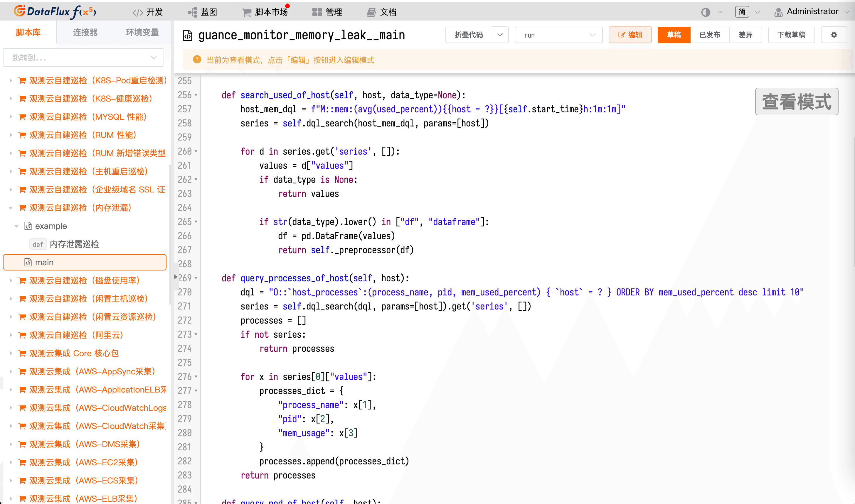Screen dimensions: 855x504
Task: Click cart icon of AWS-AppSync采集
Action: coord(22,372)
